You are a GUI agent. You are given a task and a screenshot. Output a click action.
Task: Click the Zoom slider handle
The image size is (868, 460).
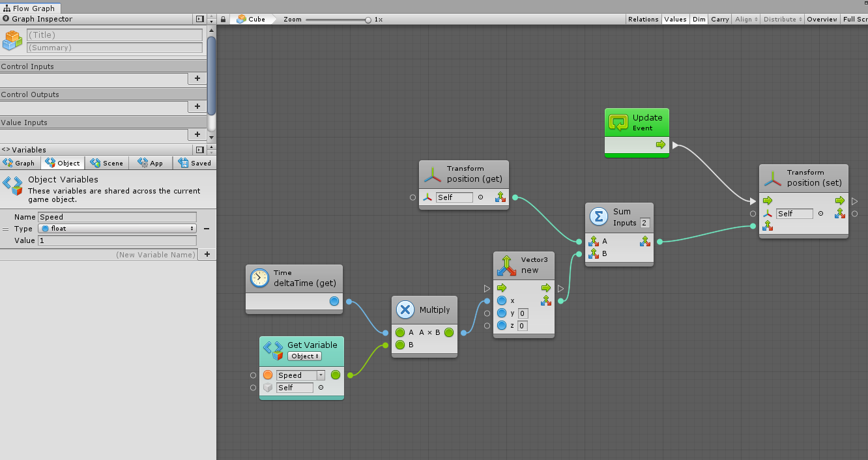point(368,20)
